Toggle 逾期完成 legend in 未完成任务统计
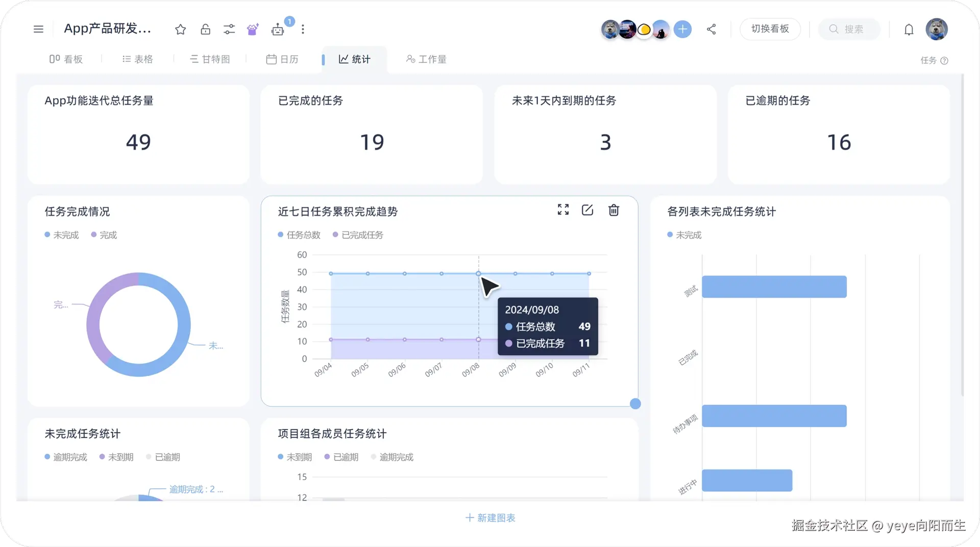This screenshot has width=980, height=547. (x=66, y=457)
